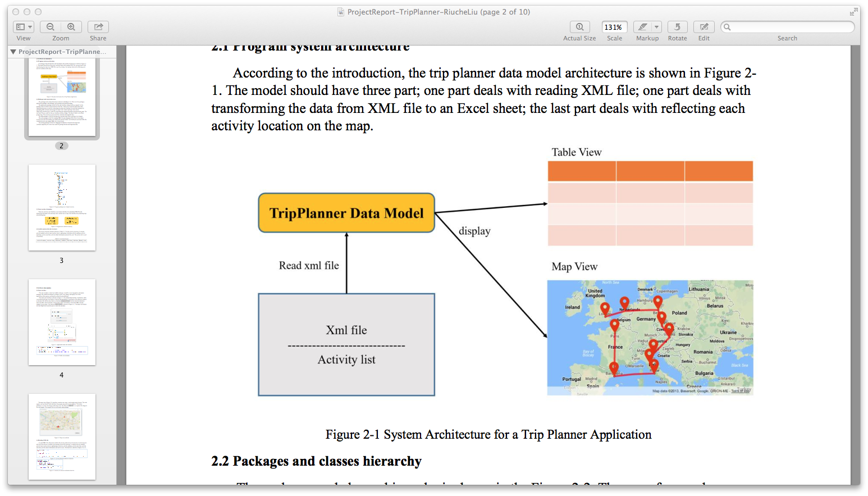Click the Map View label
This screenshot has width=868, height=496.
[574, 267]
